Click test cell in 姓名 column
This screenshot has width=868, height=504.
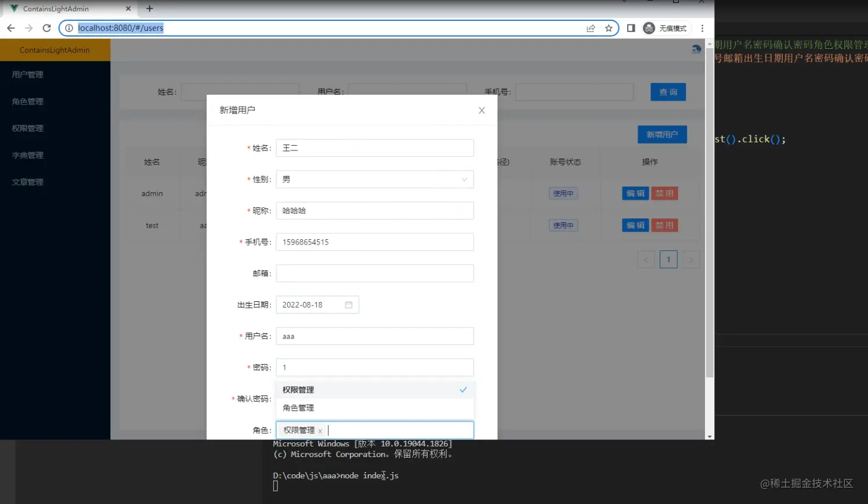pos(152,225)
